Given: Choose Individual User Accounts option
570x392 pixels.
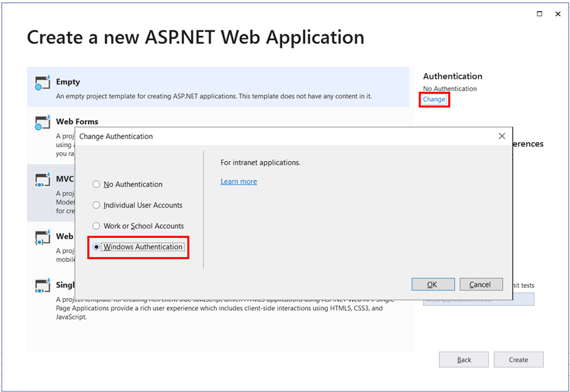Looking at the screenshot, I should coord(96,205).
